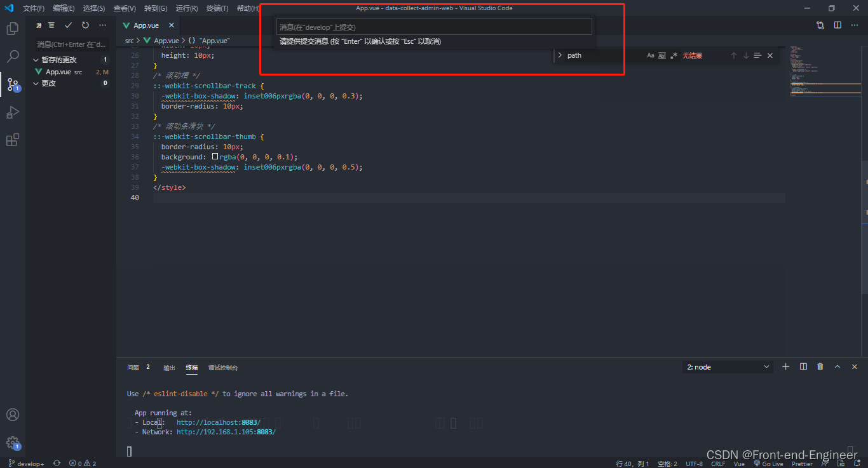Expand the replace field in the find widget
Image resolution: width=868 pixels, height=468 pixels.
pyautogui.click(x=560, y=56)
